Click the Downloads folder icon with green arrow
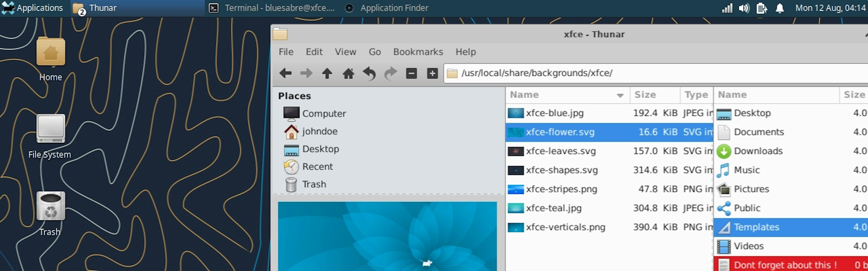Viewport: 868px width, 271px height. (724, 151)
